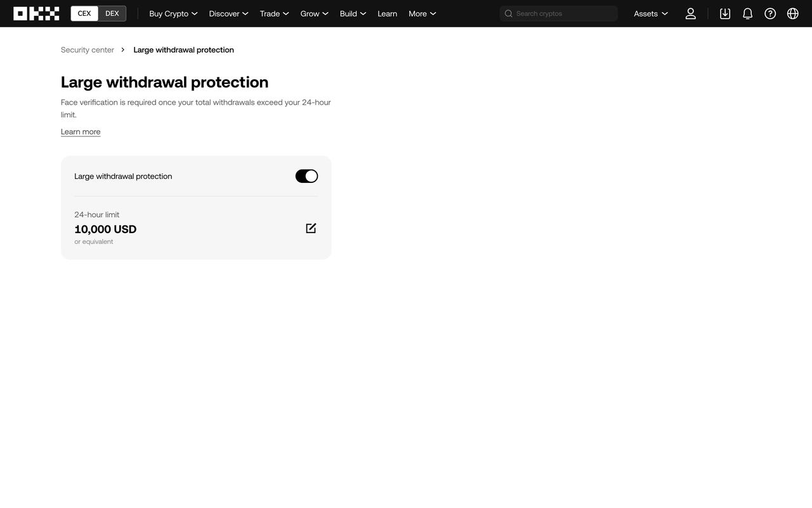Click the Large withdrawal protection breadcrumb text
This screenshot has width=812, height=508.
(183, 50)
